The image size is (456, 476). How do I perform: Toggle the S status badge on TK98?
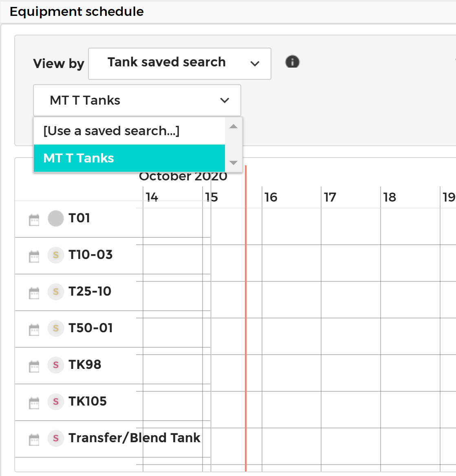[x=55, y=365]
